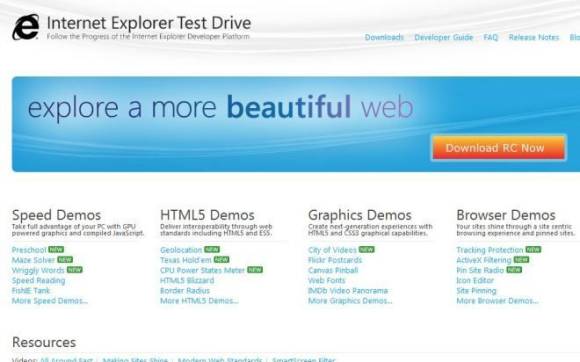This screenshot has width=580, height=362.
Task: Open CPU Power States Meter demo
Action: [x=203, y=270]
